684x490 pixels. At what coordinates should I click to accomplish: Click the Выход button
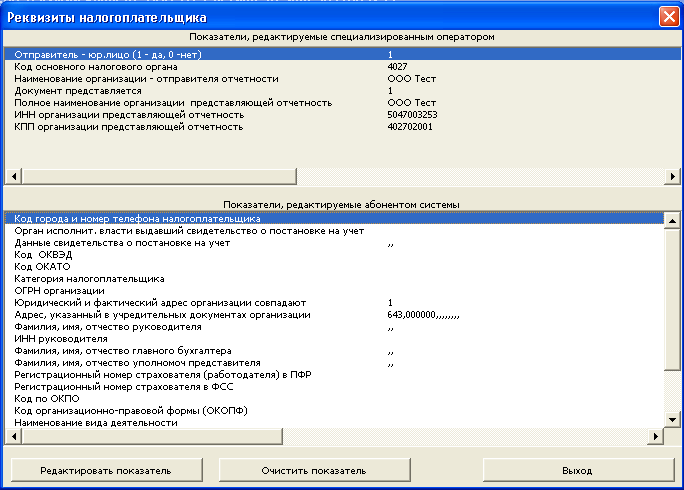578,470
